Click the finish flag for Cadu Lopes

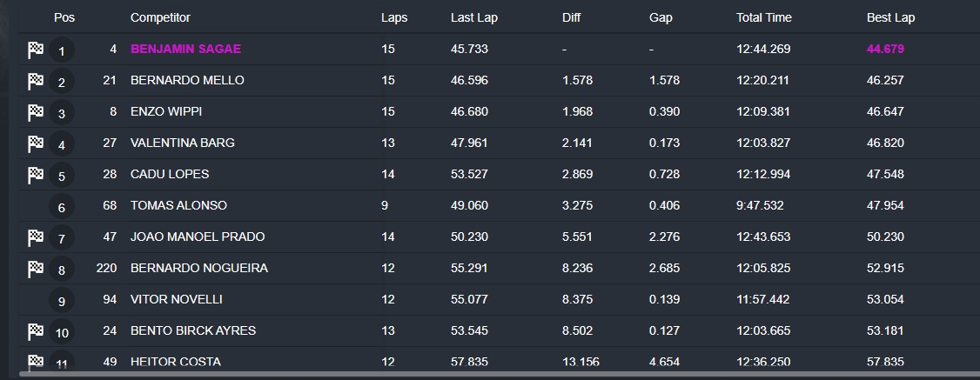[x=36, y=175]
